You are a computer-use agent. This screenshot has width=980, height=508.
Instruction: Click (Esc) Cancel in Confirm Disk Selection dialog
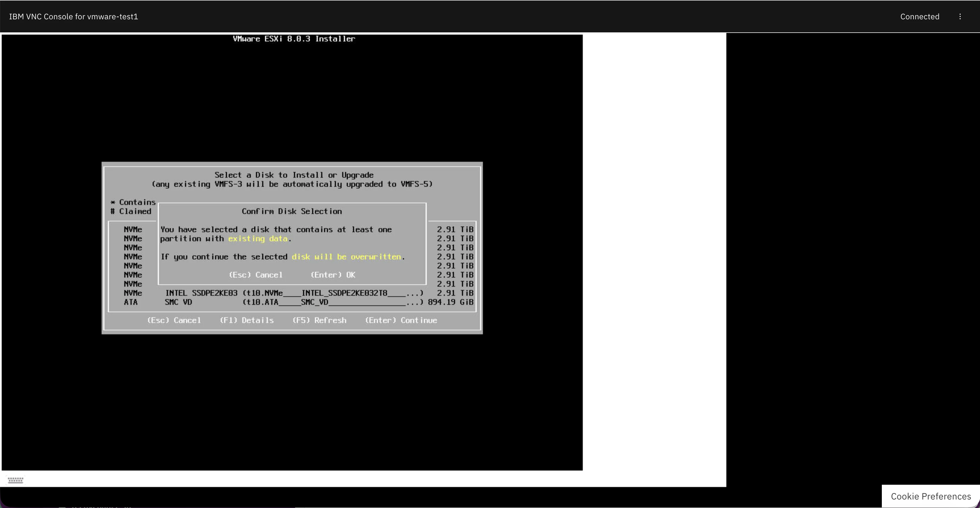(256, 275)
